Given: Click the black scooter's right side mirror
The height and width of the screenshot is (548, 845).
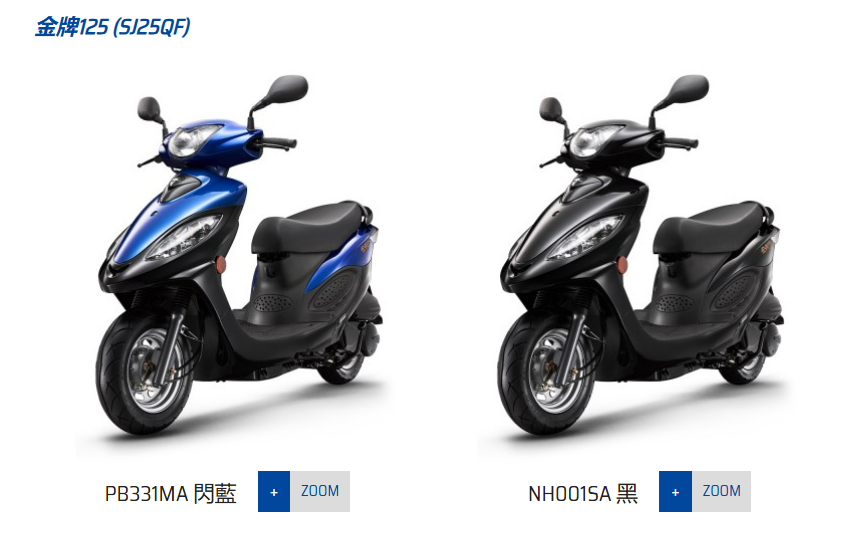Looking at the screenshot, I should coord(688,89).
